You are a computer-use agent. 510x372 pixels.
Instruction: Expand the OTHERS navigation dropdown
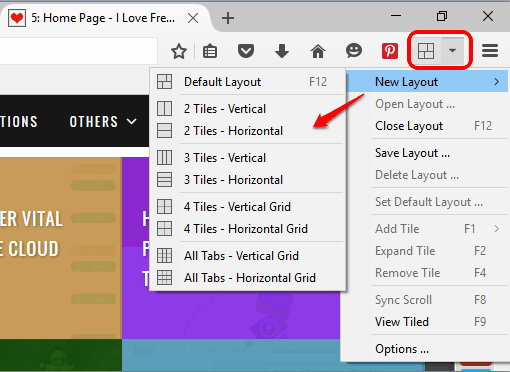[103, 122]
